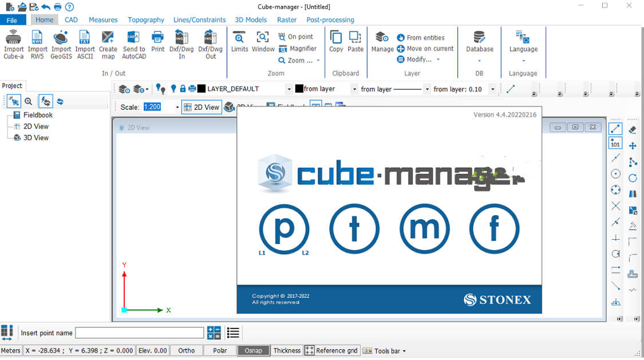The height and width of the screenshot is (360, 644).
Task: Click the refresh arrows icon in Project panel
Action: (x=60, y=101)
